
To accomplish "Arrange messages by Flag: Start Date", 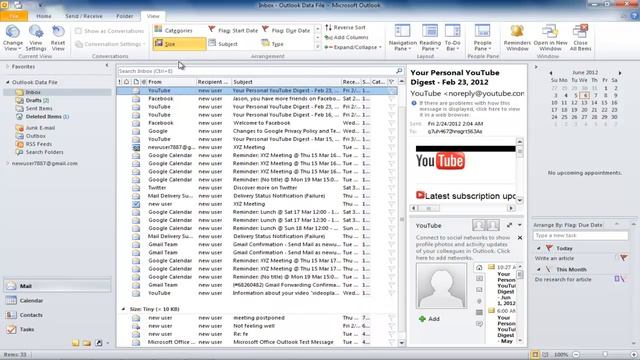I will click(x=233, y=30).
